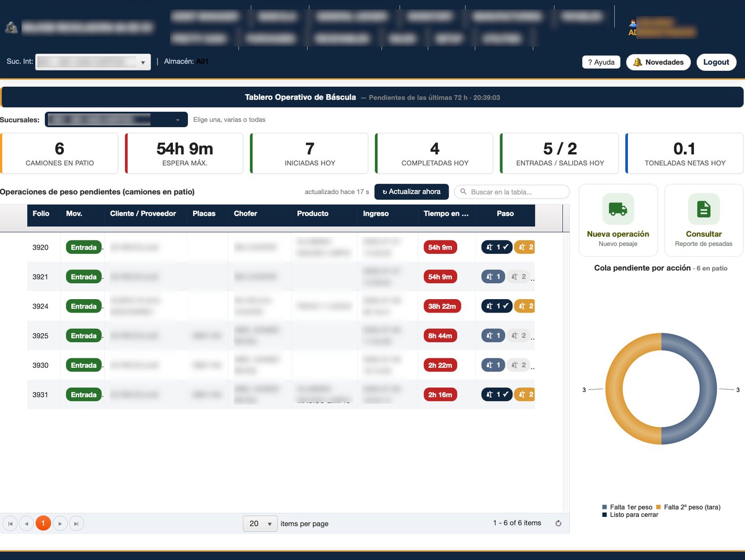Click step 2 gray scale badge for folio 3930
745x560 pixels.
tap(518, 365)
